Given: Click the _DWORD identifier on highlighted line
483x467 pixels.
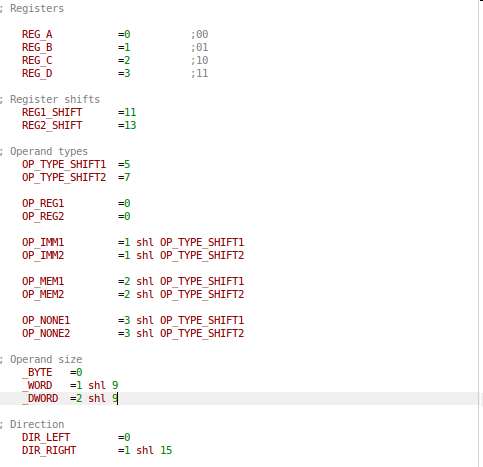Looking at the screenshot, I should 40,398.
